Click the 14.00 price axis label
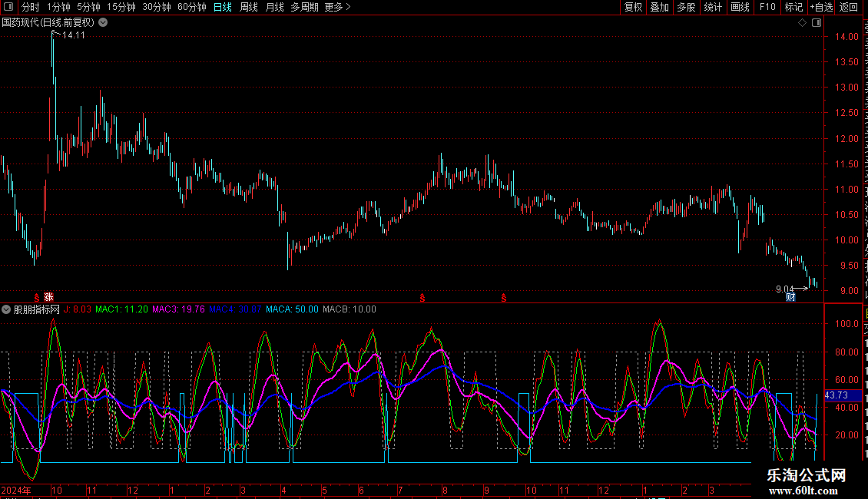 click(x=847, y=37)
